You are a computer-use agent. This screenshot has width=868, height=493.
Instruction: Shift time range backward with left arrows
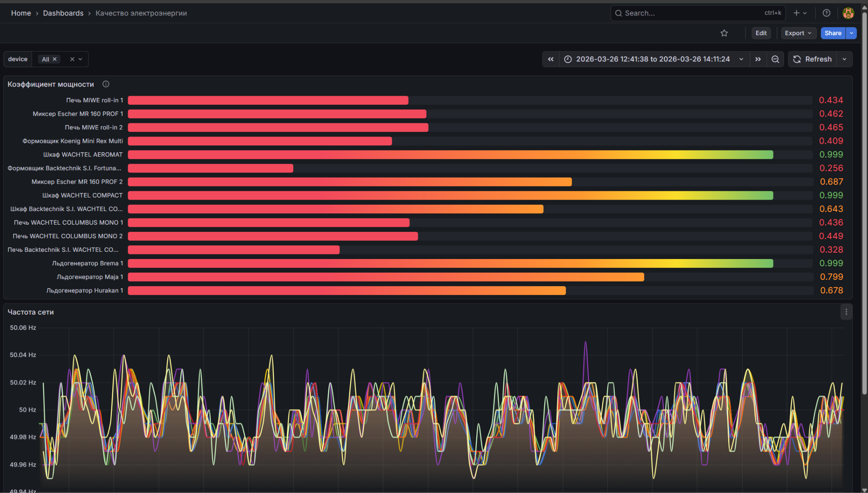tap(551, 59)
